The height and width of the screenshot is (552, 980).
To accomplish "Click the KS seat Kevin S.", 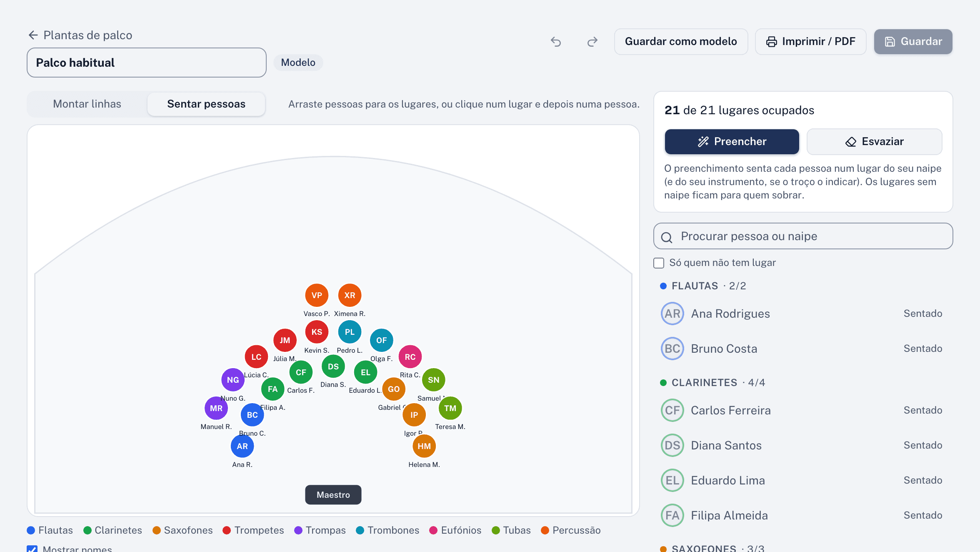I will coord(317,332).
